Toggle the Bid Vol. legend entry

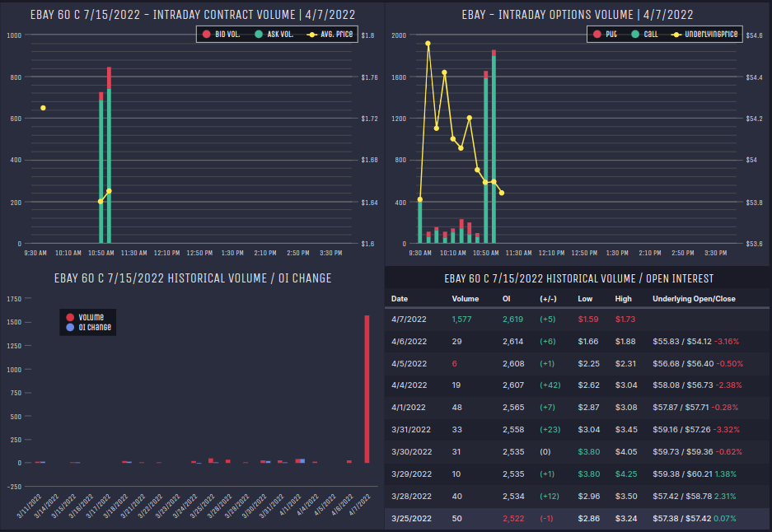point(221,34)
